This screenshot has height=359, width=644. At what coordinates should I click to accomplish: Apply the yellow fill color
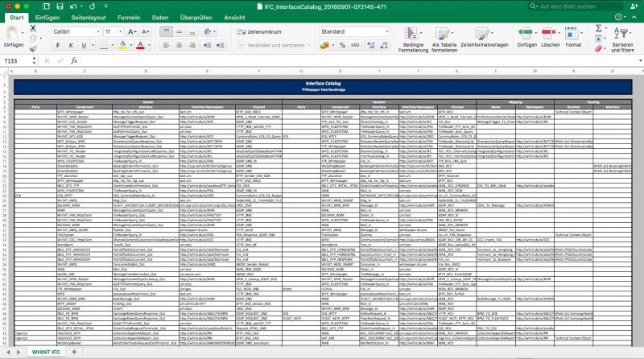click(x=122, y=45)
